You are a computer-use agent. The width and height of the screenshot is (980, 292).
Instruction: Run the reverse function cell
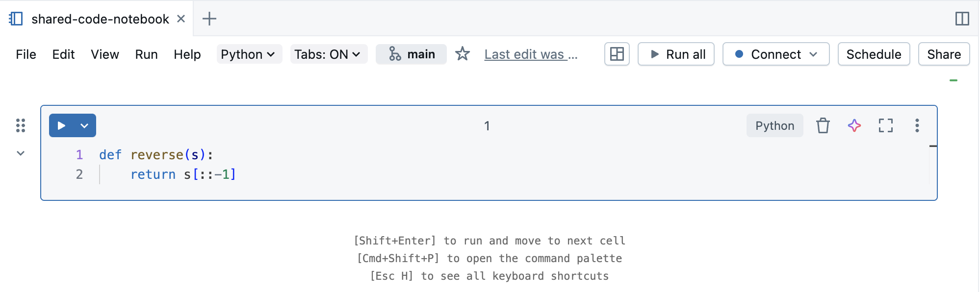[61, 125]
